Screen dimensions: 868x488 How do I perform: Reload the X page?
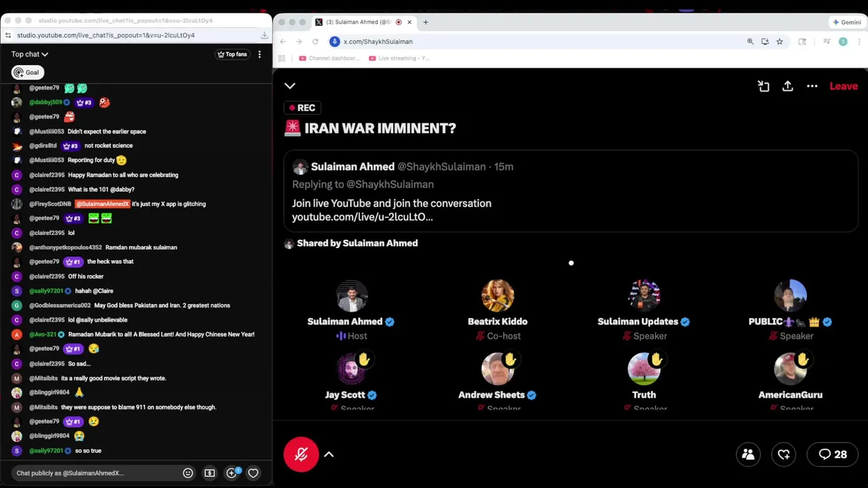click(315, 41)
